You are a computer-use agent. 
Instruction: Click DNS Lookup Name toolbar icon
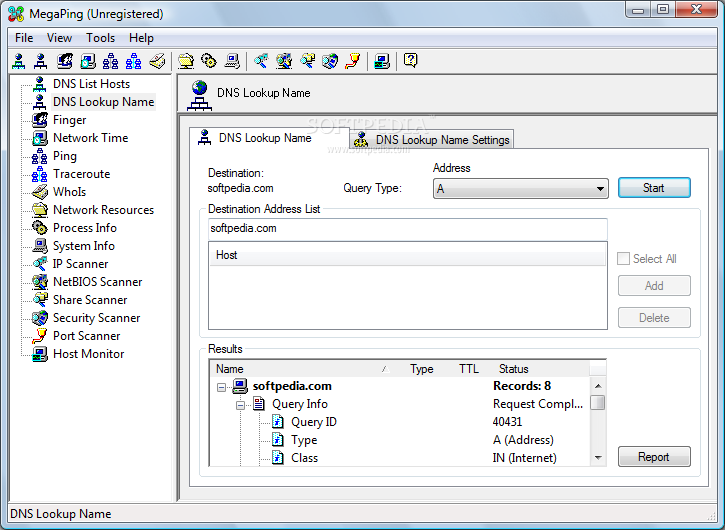(x=41, y=61)
